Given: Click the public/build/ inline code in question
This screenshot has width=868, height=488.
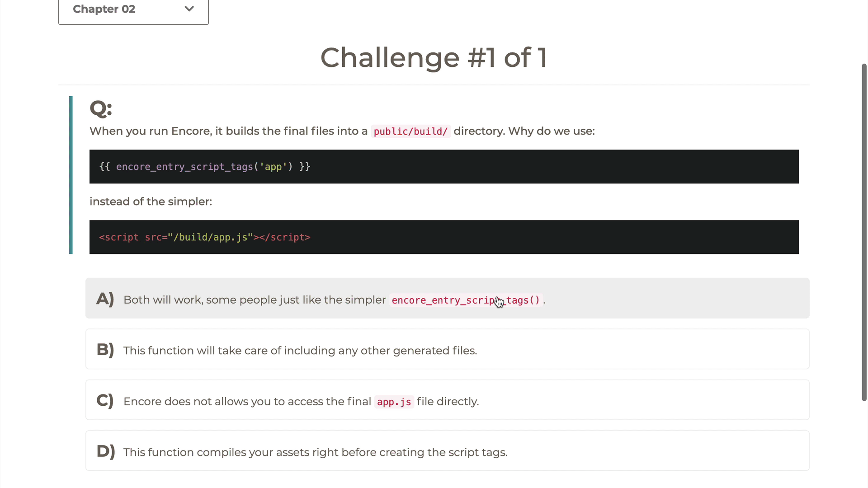Looking at the screenshot, I should pos(410,131).
